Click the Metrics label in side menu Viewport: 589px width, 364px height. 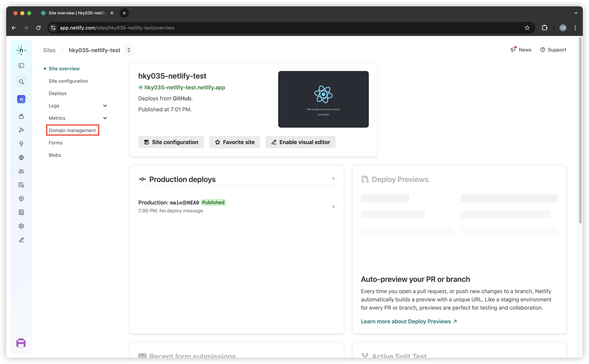[57, 118]
